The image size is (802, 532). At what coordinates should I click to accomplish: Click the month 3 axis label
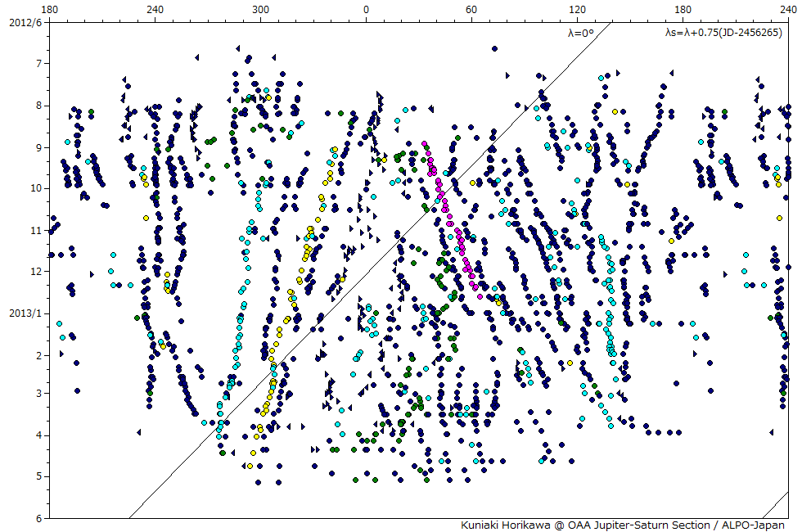coord(39,394)
